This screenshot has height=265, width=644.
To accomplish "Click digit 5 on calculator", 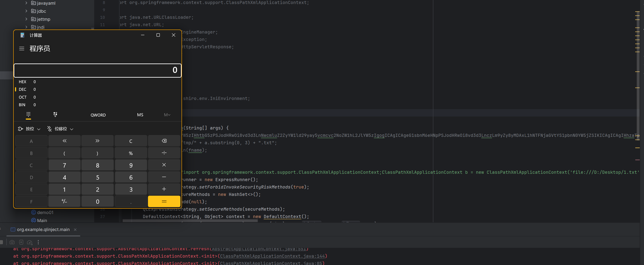I will click(98, 177).
